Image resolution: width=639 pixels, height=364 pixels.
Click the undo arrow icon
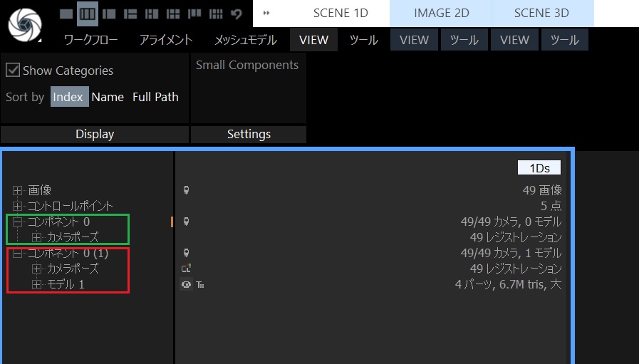(x=237, y=14)
